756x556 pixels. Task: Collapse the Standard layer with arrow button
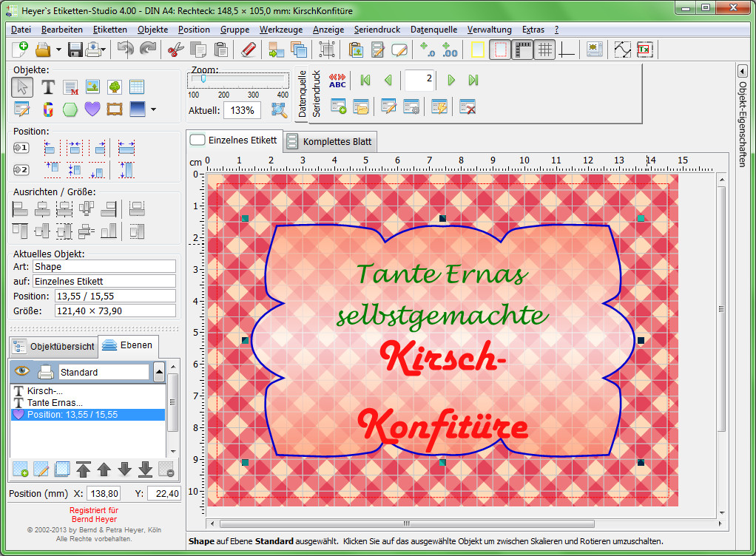pyautogui.click(x=159, y=372)
